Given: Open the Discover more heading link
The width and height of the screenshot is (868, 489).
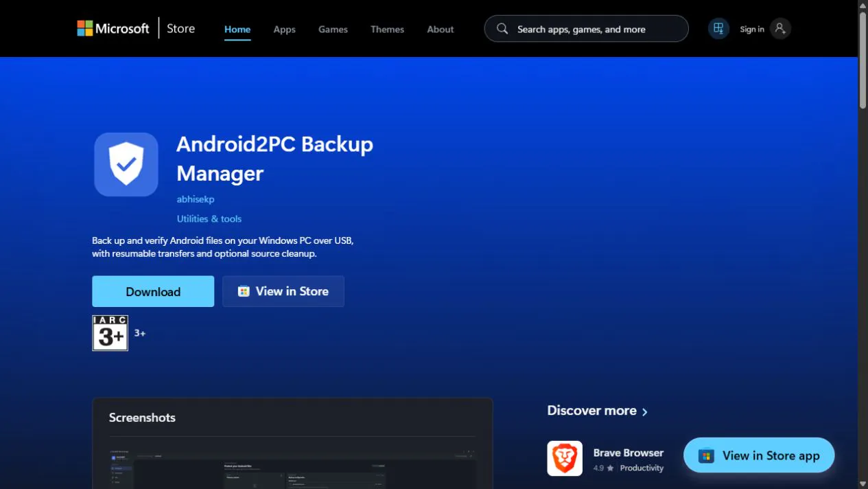Looking at the screenshot, I should click(591, 411).
